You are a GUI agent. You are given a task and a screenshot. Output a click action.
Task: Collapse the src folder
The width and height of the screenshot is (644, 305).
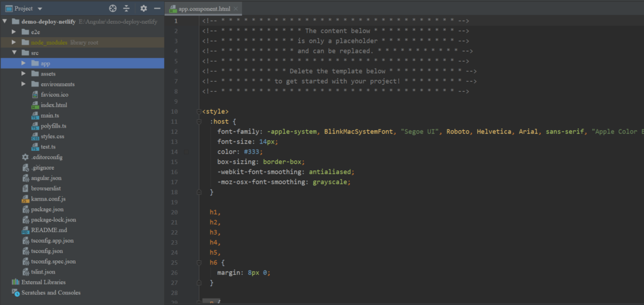[x=14, y=53]
